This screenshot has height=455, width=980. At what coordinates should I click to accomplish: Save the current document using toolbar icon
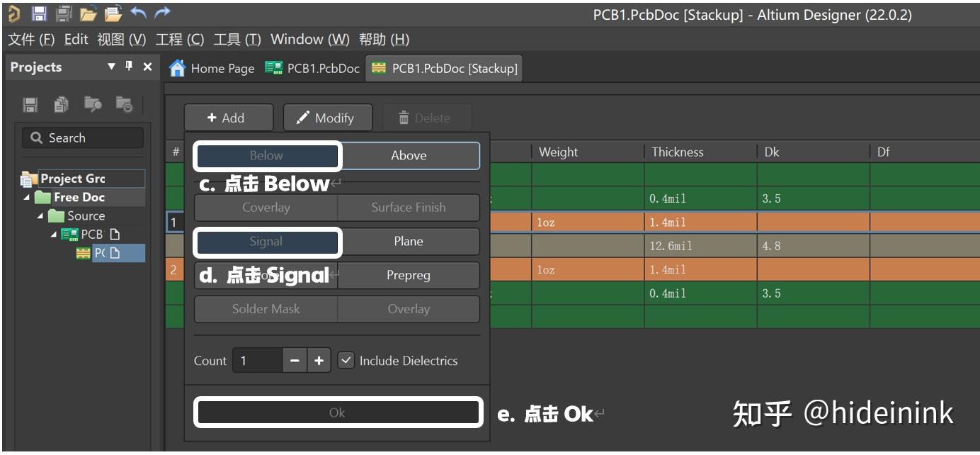click(x=39, y=12)
